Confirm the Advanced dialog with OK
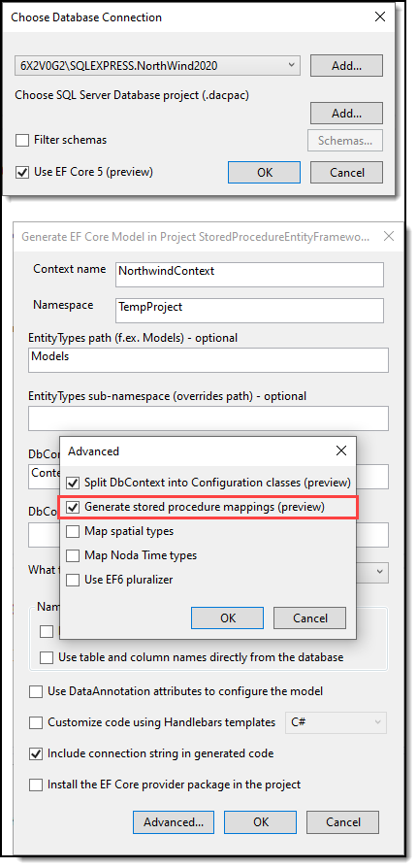Image resolution: width=417 pixels, height=868 pixels. click(x=227, y=618)
